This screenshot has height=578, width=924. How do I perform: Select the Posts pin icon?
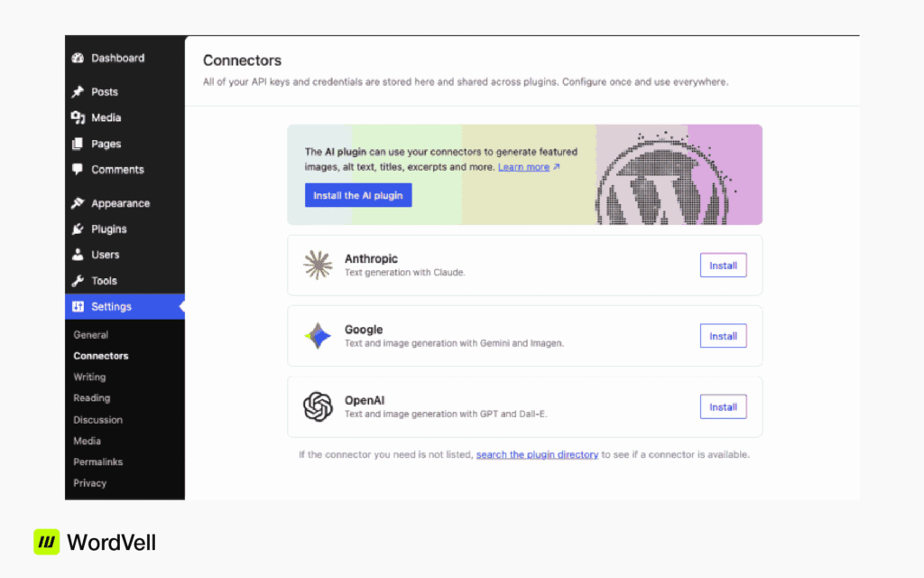(78, 91)
